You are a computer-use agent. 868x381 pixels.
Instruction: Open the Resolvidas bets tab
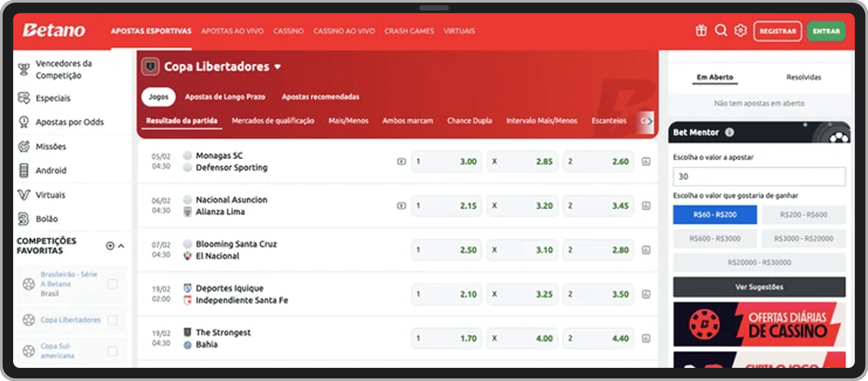[x=804, y=78]
